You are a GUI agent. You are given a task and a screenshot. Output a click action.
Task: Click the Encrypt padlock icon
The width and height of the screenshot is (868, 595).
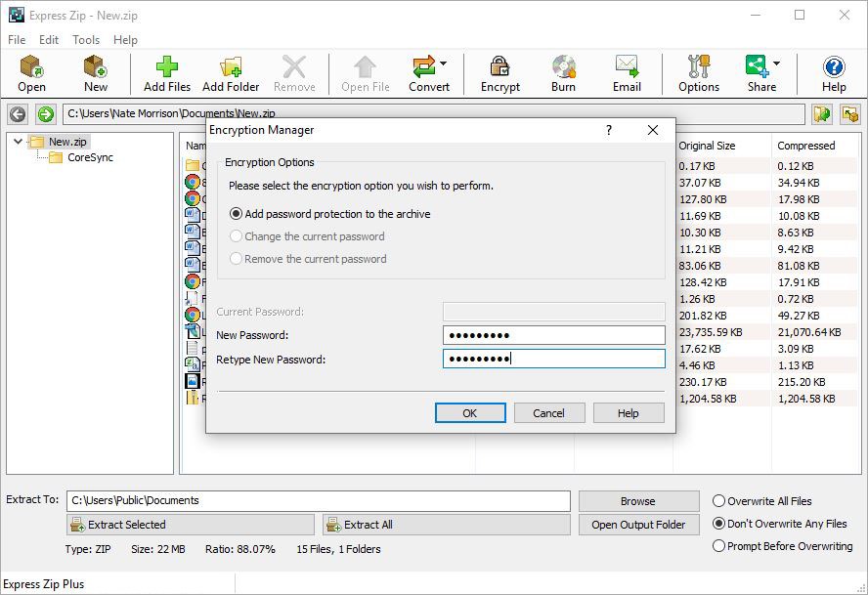tap(499, 67)
